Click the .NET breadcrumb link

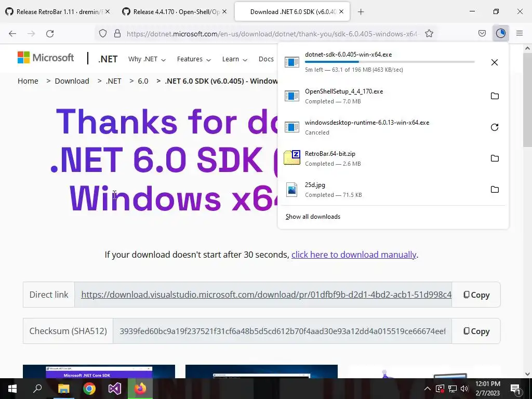point(113,81)
